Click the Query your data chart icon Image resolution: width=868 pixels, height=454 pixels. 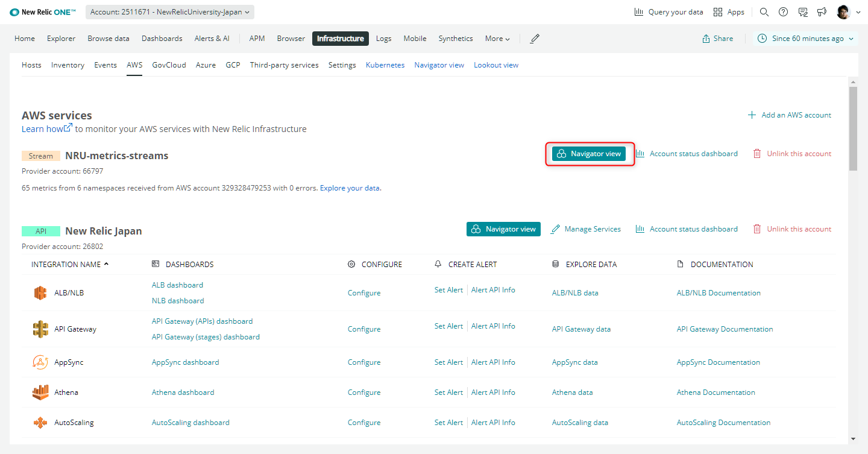pos(639,12)
